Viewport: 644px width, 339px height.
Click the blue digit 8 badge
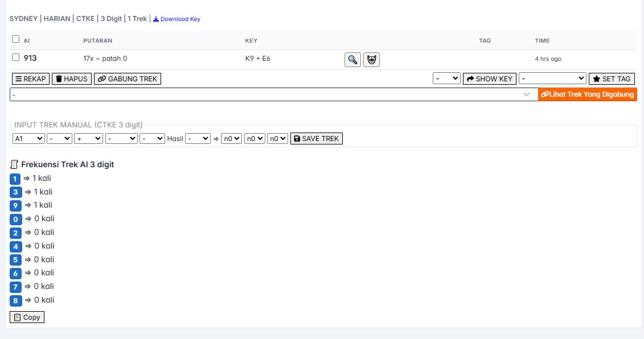[15, 300]
